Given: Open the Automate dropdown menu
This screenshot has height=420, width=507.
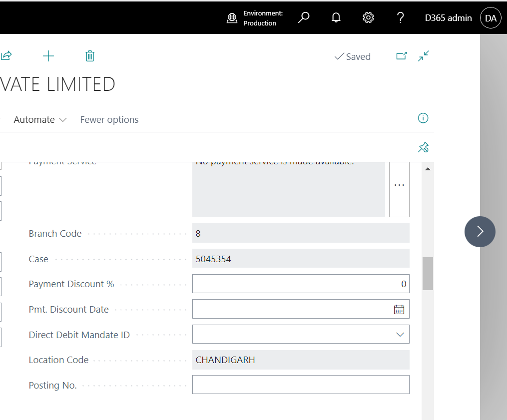Looking at the screenshot, I should [40, 119].
